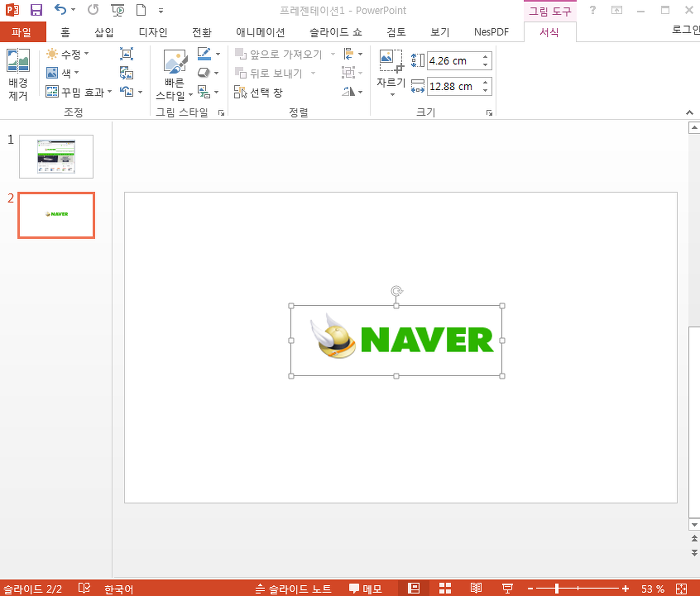Open the 빠른 스타일 quick styles gallery
This screenshot has height=596, width=700.
coord(175,74)
